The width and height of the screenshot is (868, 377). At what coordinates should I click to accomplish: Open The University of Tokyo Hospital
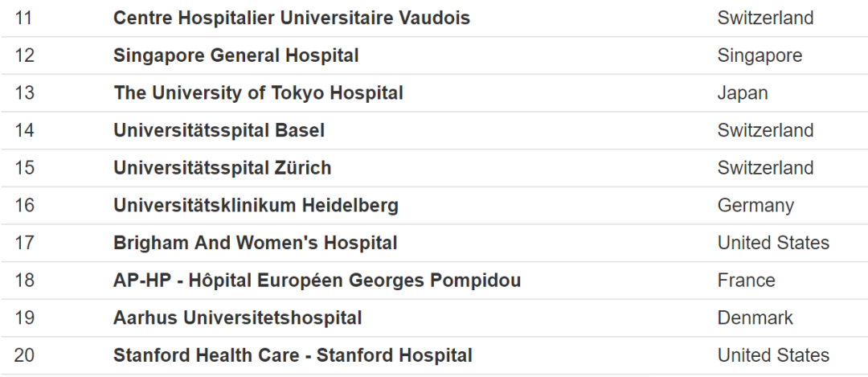[259, 93]
